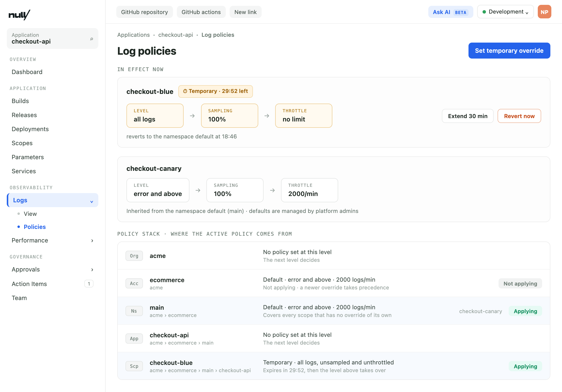
Task: Click the acme row in policy stack
Action: click(x=334, y=256)
